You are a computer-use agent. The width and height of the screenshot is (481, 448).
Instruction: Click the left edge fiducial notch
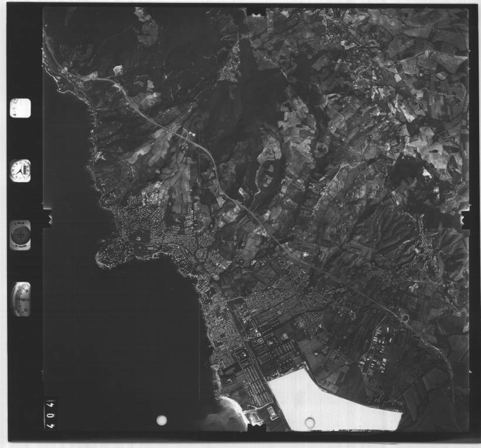click(x=47, y=218)
